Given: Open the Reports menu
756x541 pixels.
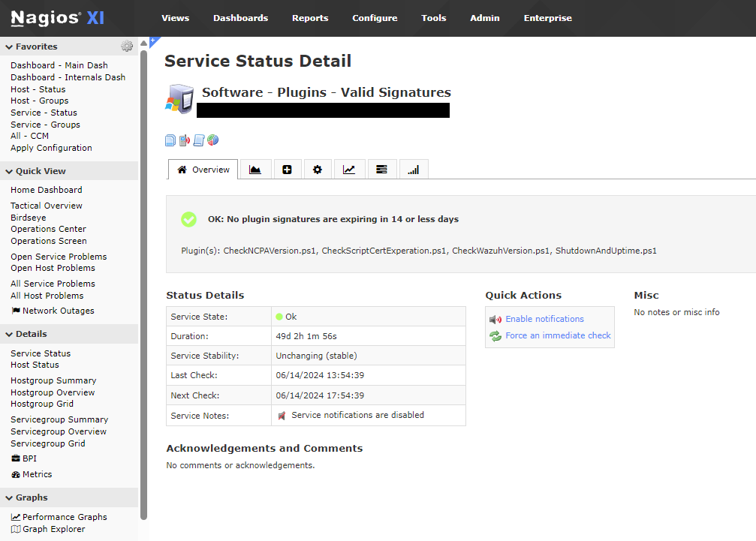Looking at the screenshot, I should pos(310,18).
